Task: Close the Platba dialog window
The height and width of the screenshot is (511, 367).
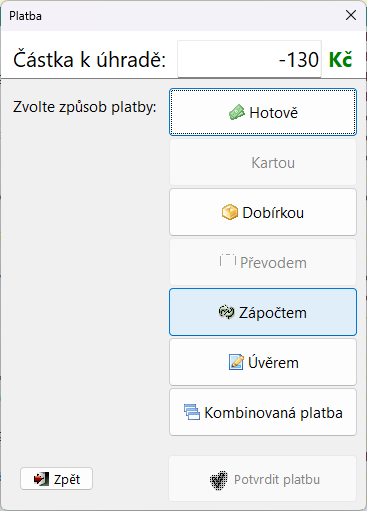Action: (351, 15)
